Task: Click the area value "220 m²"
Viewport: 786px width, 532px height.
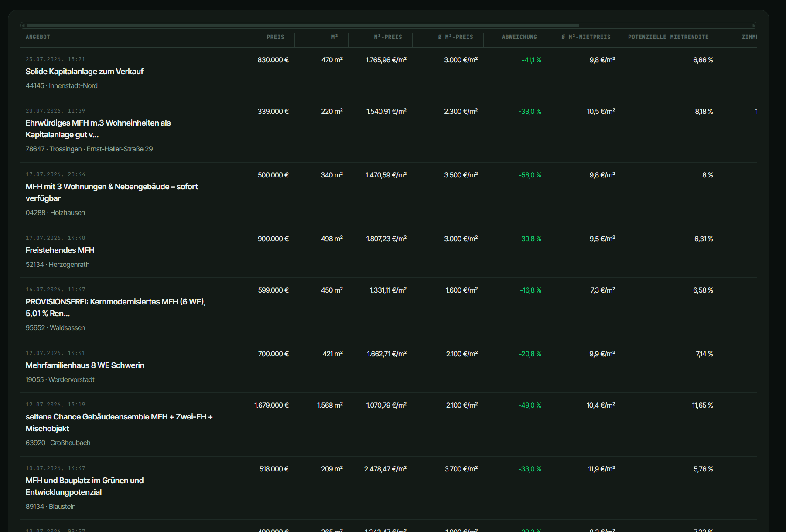Action: click(332, 112)
